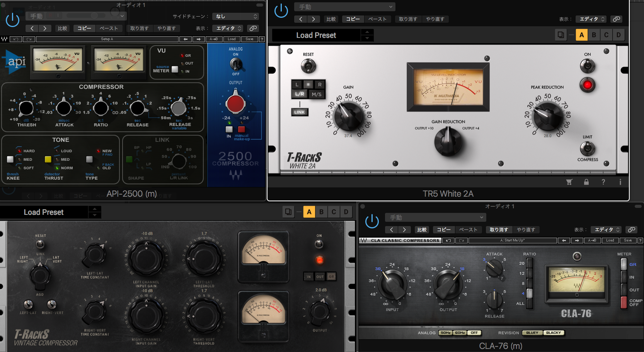Click redo arrow in API-2500 Waves toolbar
644x352 pixels.
coord(29,39)
